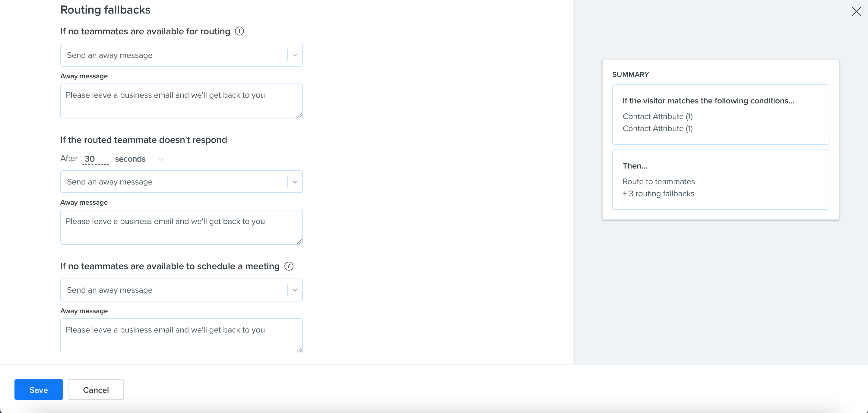Click visitor matches conditions heading in summary
The height and width of the screenshot is (413, 868).
[x=708, y=101]
